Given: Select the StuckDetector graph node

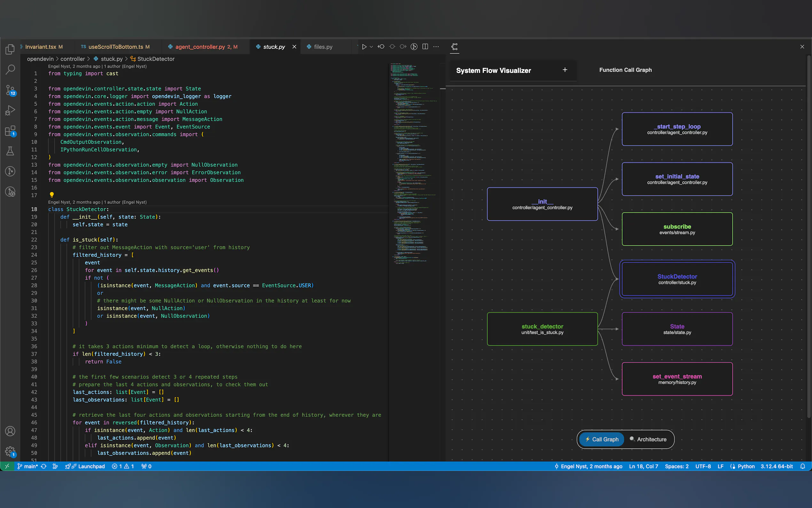Looking at the screenshot, I should 677,279.
